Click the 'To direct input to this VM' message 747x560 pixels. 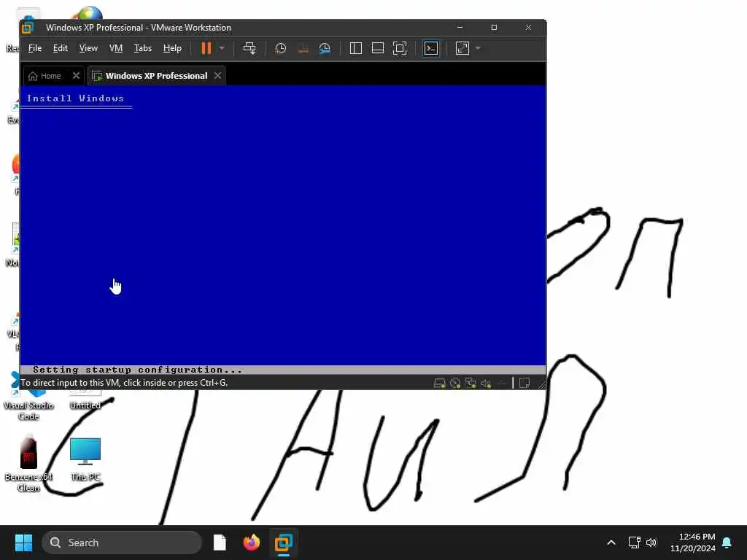pyautogui.click(x=124, y=383)
